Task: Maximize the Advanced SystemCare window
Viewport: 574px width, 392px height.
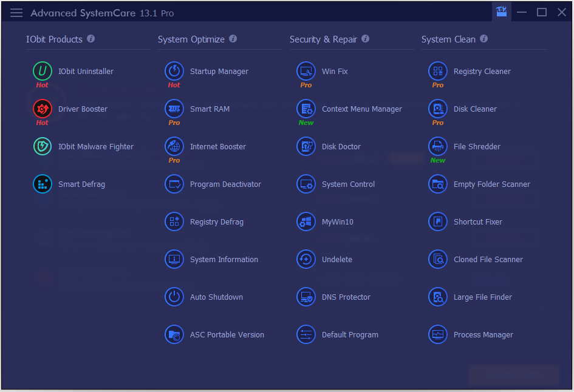Action: pyautogui.click(x=542, y=12)
